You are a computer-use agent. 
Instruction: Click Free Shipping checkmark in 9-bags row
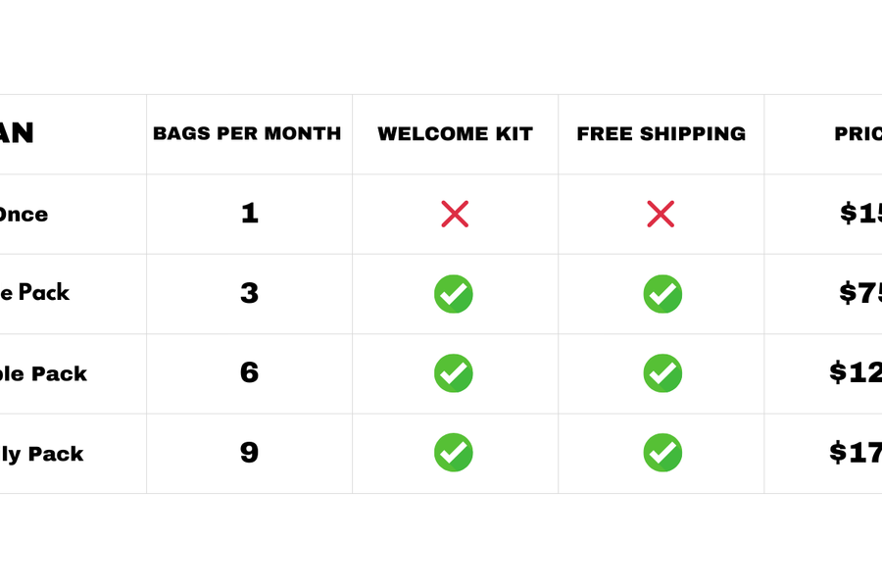click(x=662, y=453)
